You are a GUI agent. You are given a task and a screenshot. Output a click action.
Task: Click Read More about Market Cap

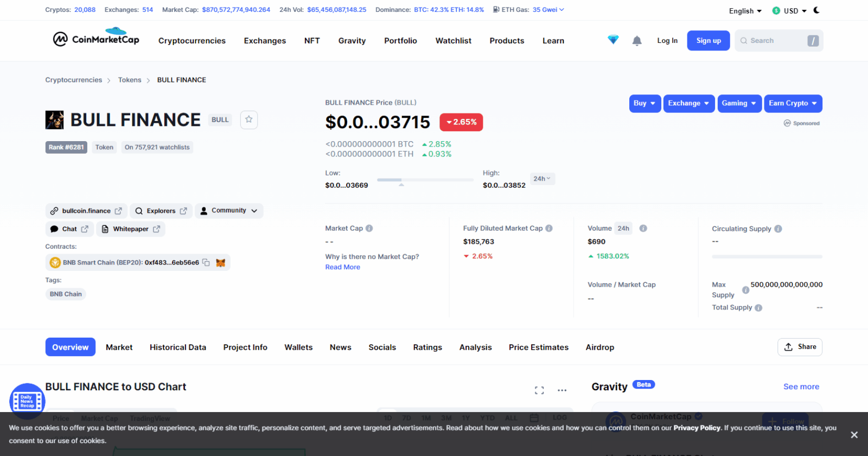343,267
